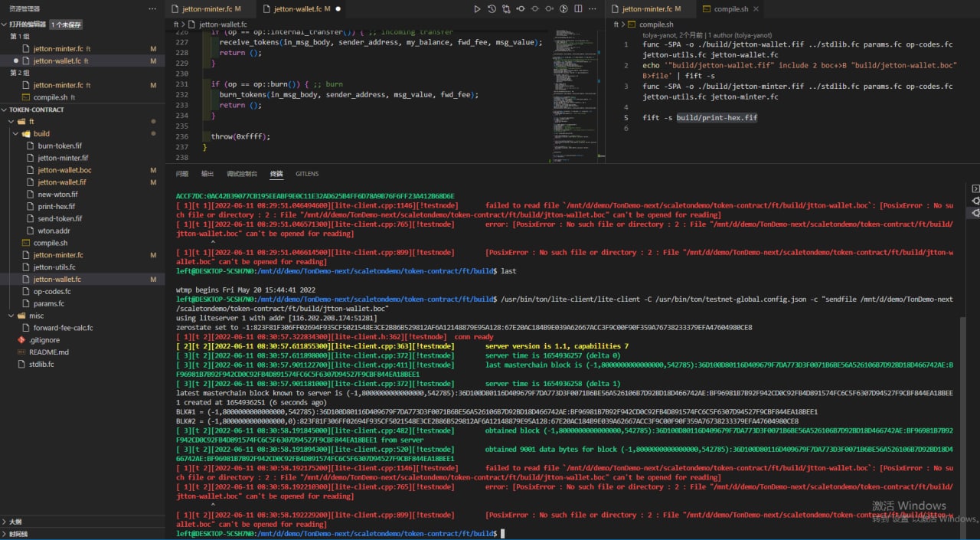Screen dimensions: 980x540
Task: Switch to the jetton-wallet.fc editor tab
Action: (302, 9)
